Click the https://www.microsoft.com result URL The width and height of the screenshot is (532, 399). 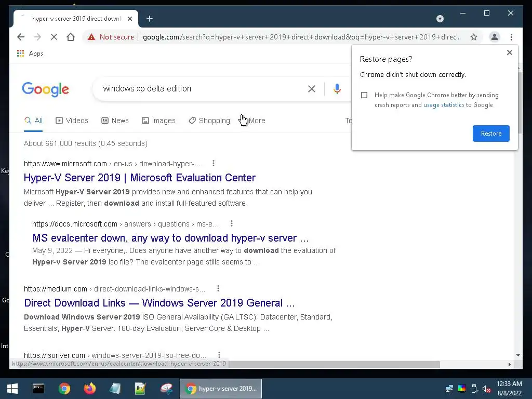(65, 164)
